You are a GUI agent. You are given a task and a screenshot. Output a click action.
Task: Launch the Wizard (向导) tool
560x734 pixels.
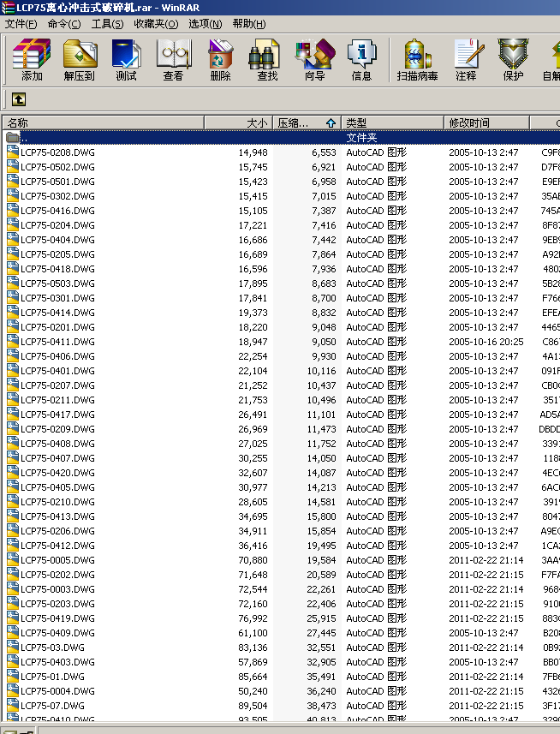coord(315,60)
